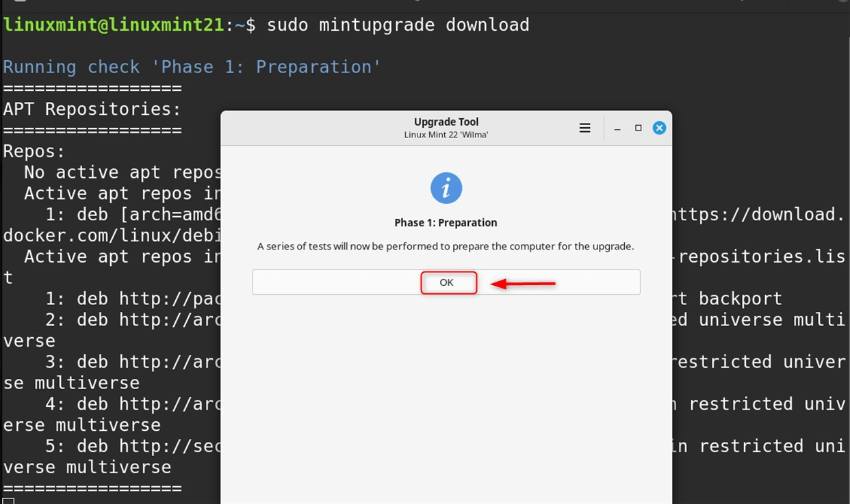Click the 'Phase 1: Preparation' dialog heading
The height and width of the screenshot is (504, 850).
pos(446,223)
